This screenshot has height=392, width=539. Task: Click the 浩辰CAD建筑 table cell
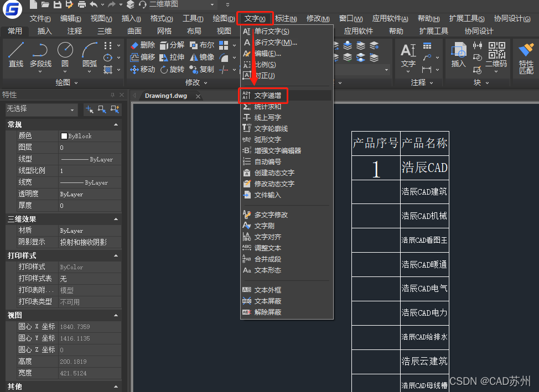click(x=424, y=192)
